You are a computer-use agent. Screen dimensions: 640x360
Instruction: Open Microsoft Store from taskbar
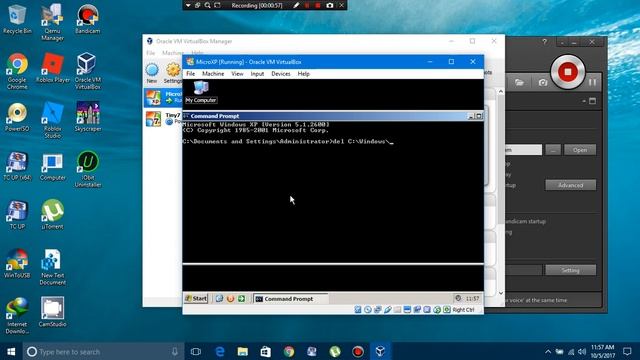pos(266,351)
